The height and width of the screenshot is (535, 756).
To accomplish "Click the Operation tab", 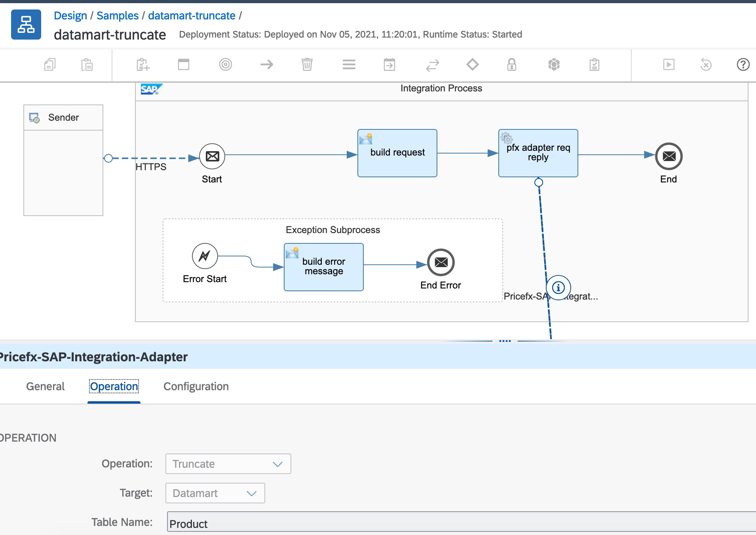I will (x=114, y=386).
